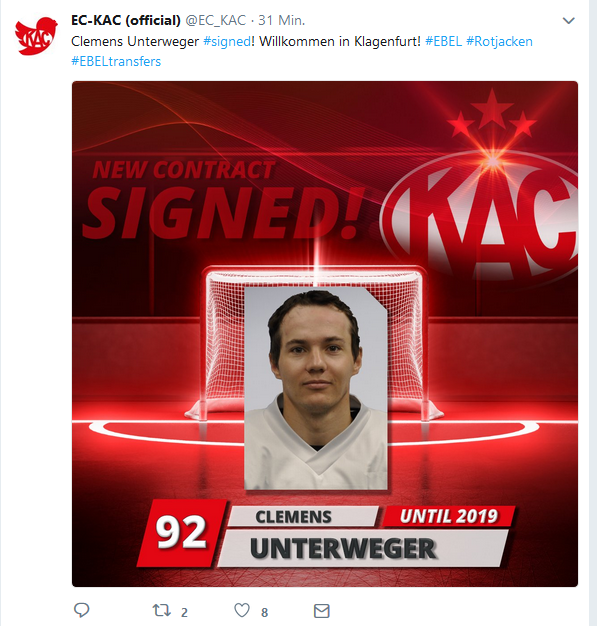View the like count of 8
Image resolution: width=597 pixels, height=626 pixels.
pyautogui.click(x=264, y=612)
